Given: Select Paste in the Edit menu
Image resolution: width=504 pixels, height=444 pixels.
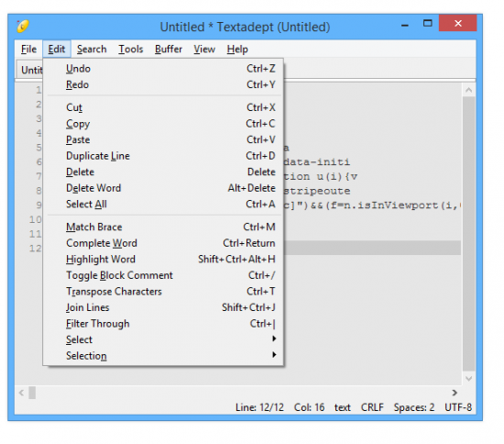Looking at the screenshot, I should point(163,139).
